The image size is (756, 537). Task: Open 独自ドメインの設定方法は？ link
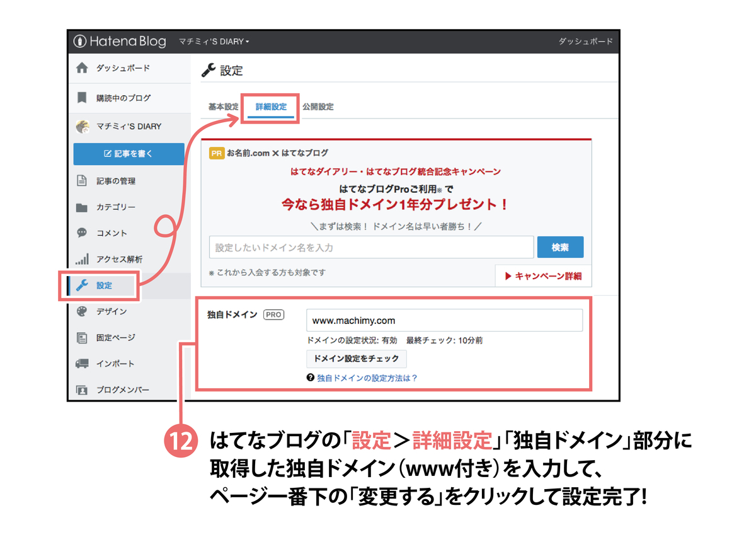367,378
